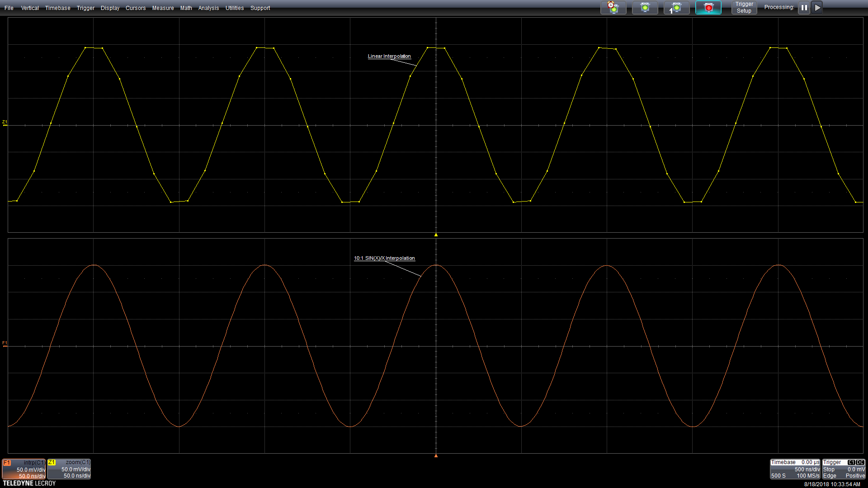Open the Z1 zoom(C1) trace descriptor

pyautogui.click(x=69, y=469)
